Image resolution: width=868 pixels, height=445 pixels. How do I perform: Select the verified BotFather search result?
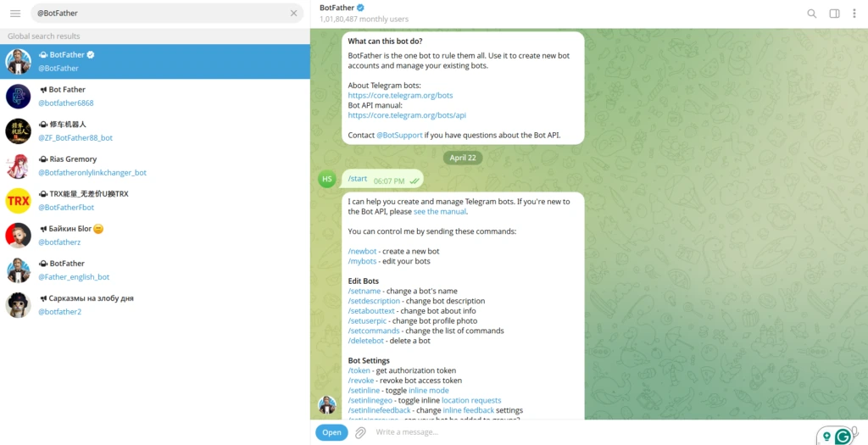[x=155, y=61]
